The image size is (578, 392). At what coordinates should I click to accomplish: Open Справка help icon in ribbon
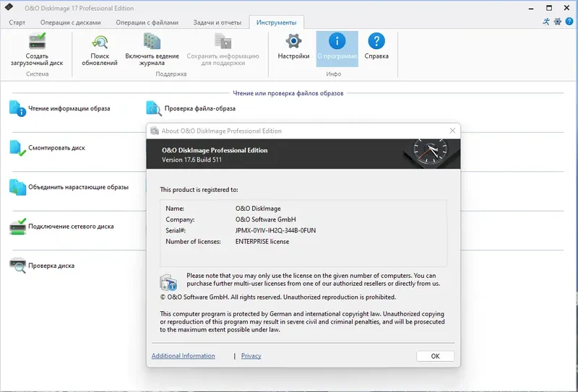376,41
